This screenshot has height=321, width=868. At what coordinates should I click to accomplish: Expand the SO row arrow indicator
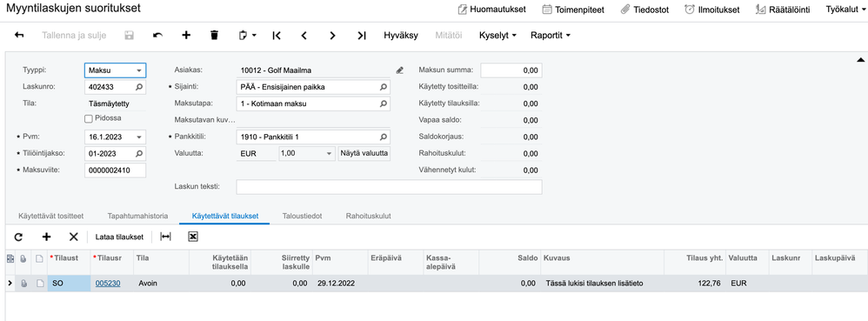pos(9,284)
